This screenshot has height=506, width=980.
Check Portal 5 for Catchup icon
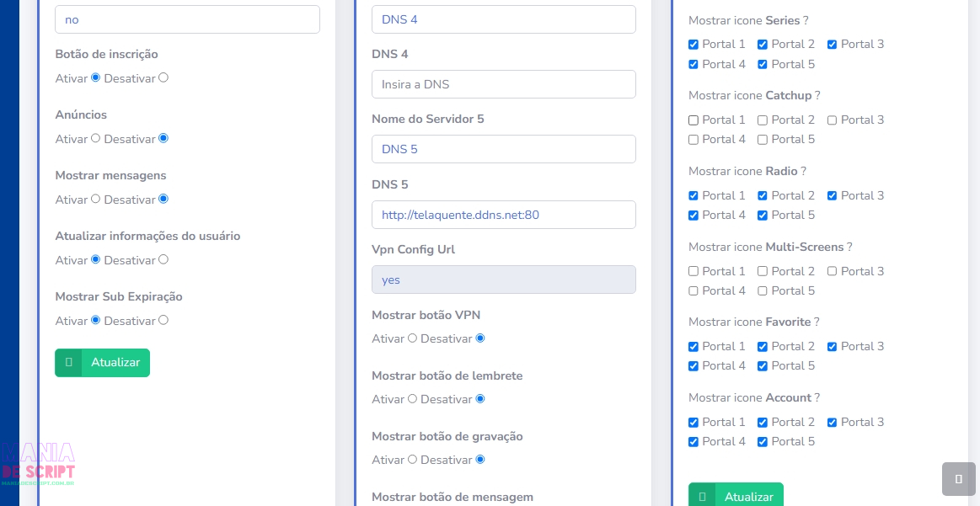[x=763, y=140]
